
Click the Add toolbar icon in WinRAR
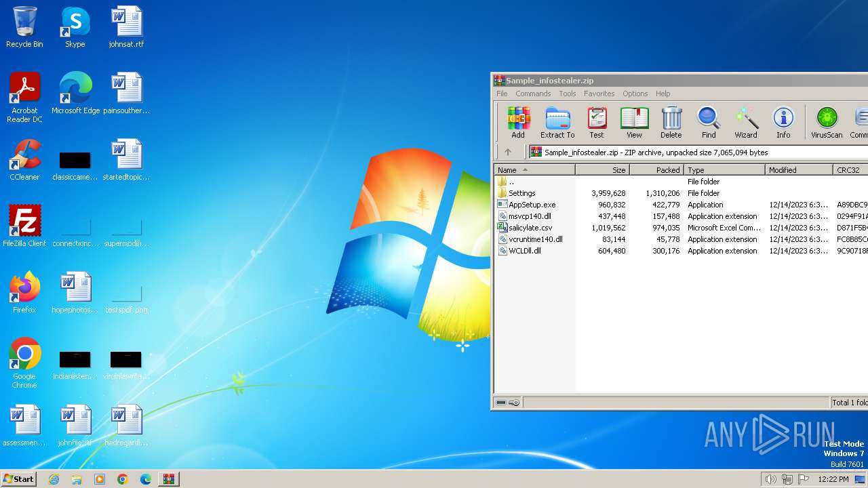coord(518,123)
